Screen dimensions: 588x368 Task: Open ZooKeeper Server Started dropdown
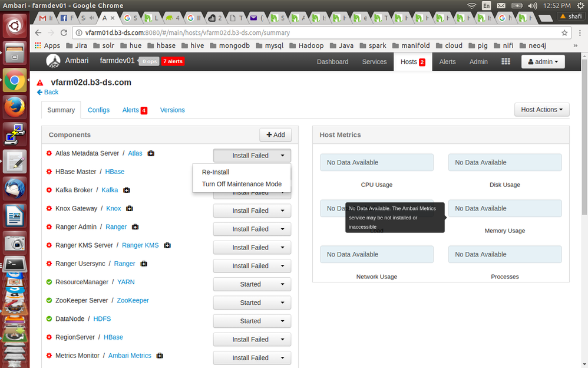pyautogui.click(x=252, y=303)
